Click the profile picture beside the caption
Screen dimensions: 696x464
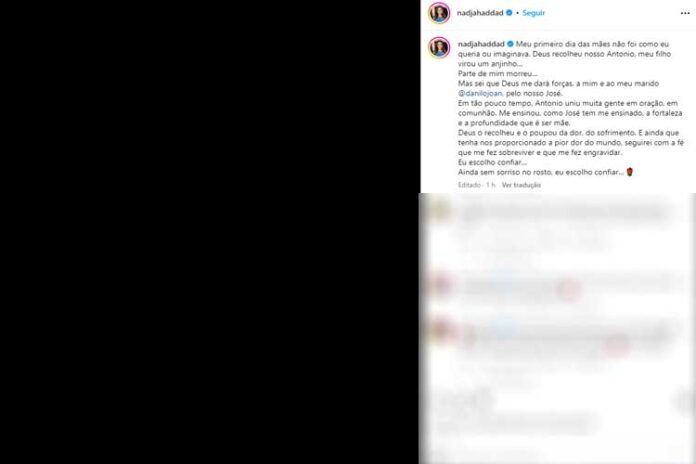(x=439, y=48)
